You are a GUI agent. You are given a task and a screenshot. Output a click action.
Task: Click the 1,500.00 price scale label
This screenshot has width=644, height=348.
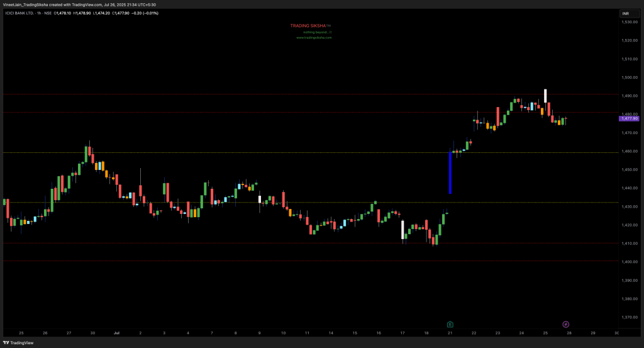click(629, 77)
